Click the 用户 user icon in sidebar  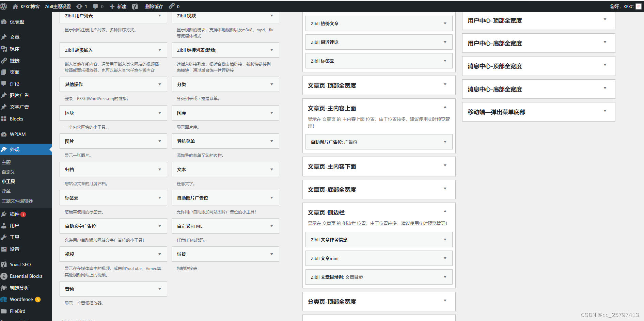[4, 226]
